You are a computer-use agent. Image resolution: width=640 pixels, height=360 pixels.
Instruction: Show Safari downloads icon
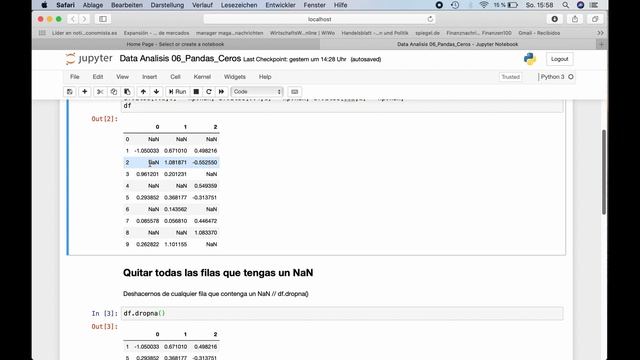555,19
